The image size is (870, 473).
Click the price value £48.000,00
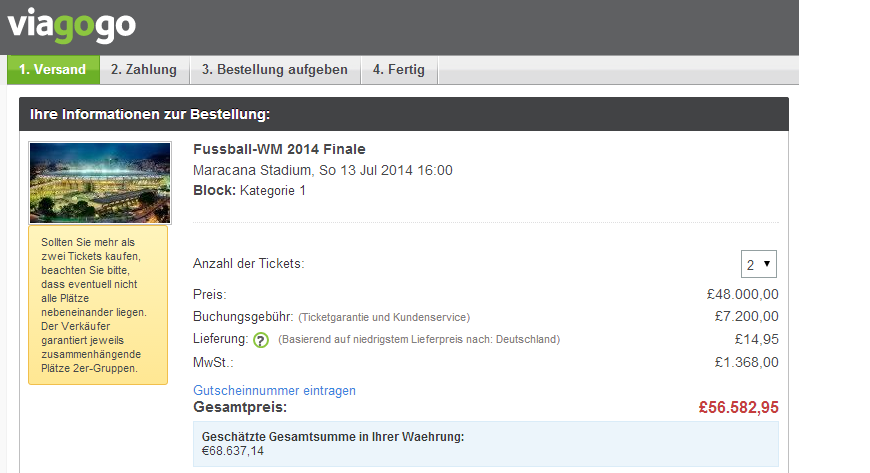(x=742, y=294)
